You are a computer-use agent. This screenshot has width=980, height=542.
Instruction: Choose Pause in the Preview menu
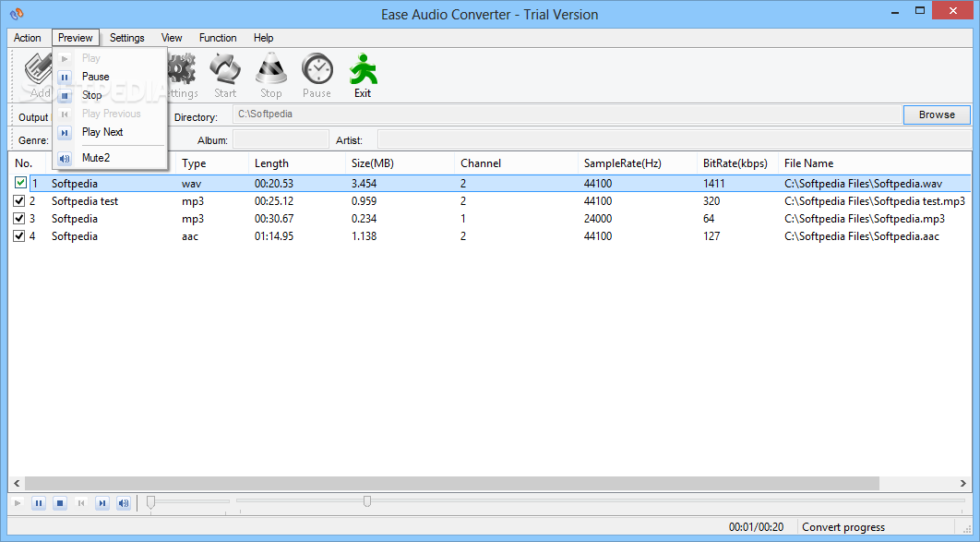click(96, 77)
